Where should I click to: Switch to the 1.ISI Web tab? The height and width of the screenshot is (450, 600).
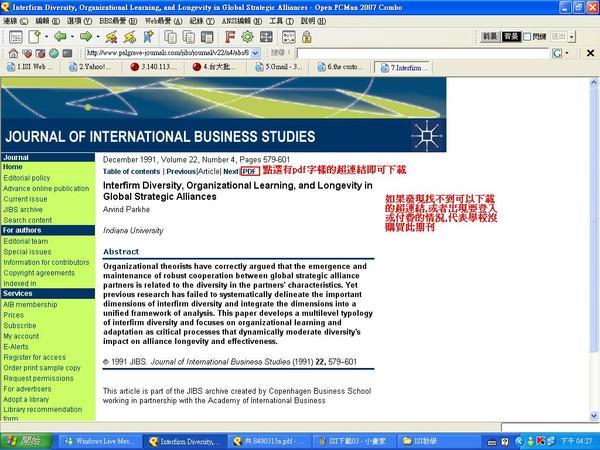pyautogui.click(x=31, y=67)
